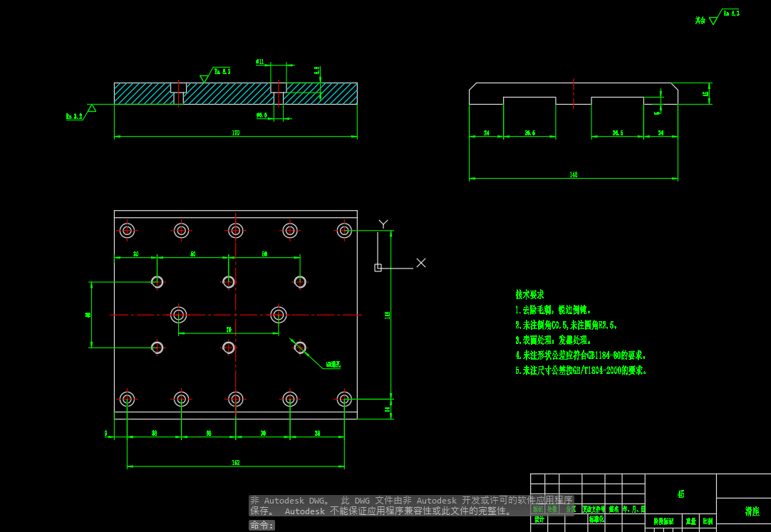
Task: Select the 更改文件号 header in title block
Action: tap(594, 509)
